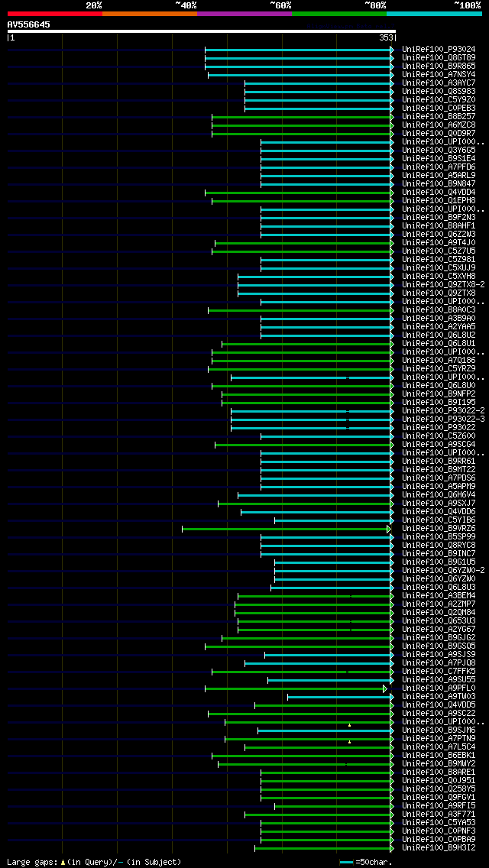
Task: Click the orange ~40% identity legend segment
Action: [150, 13]
